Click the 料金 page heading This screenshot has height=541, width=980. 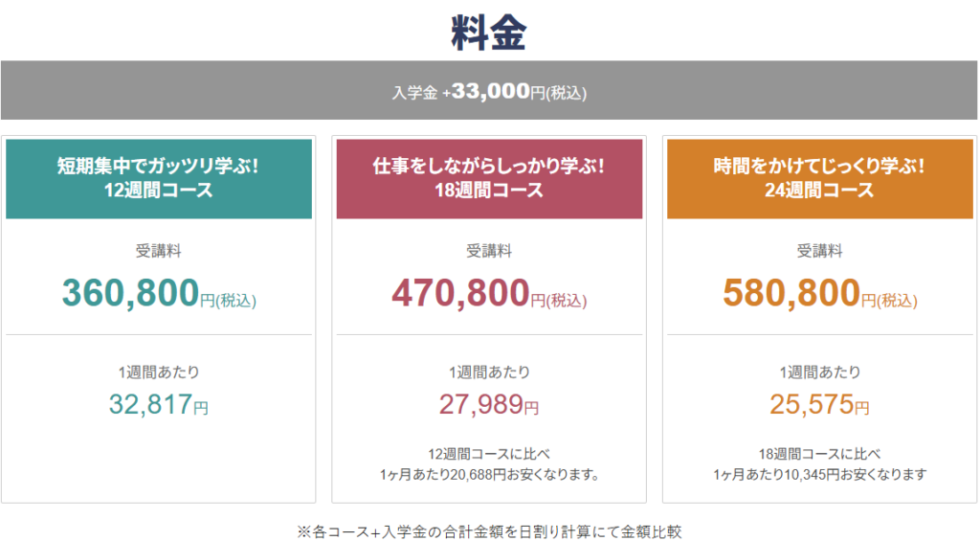(489, 33)
